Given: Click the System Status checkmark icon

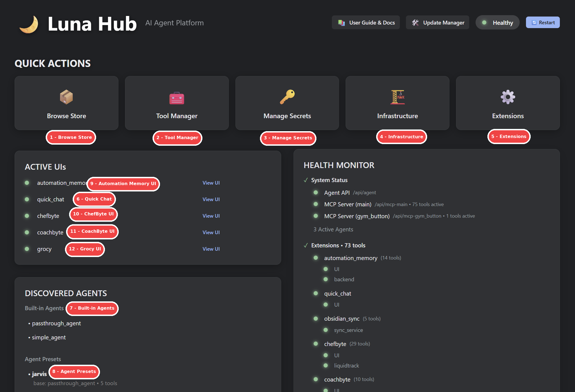Looking at the screenshot, I should coord(306,180).
